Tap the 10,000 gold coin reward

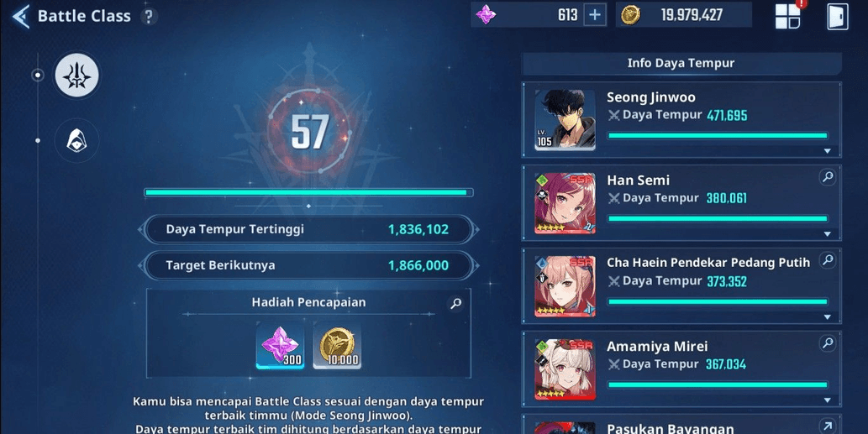coord(337,346)
